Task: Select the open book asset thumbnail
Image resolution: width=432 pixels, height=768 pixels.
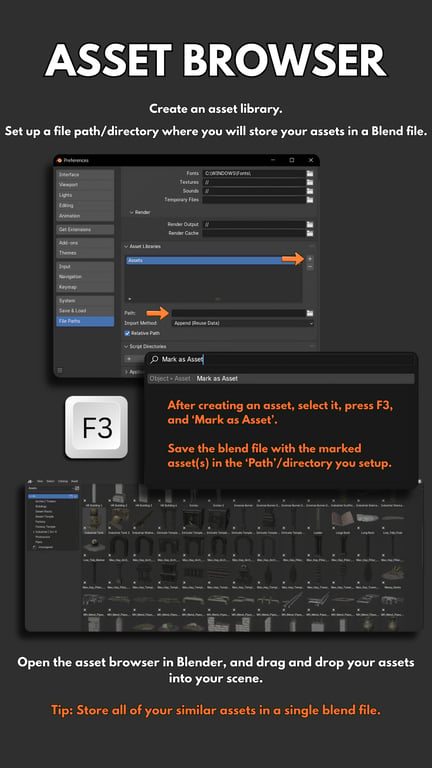Action: click(x=342, y=518)
